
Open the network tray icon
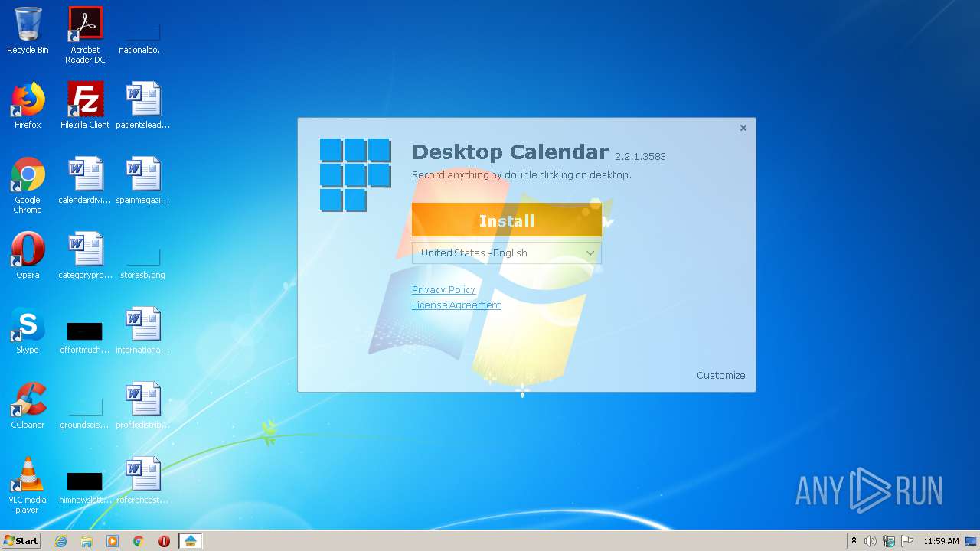point(889,541)
